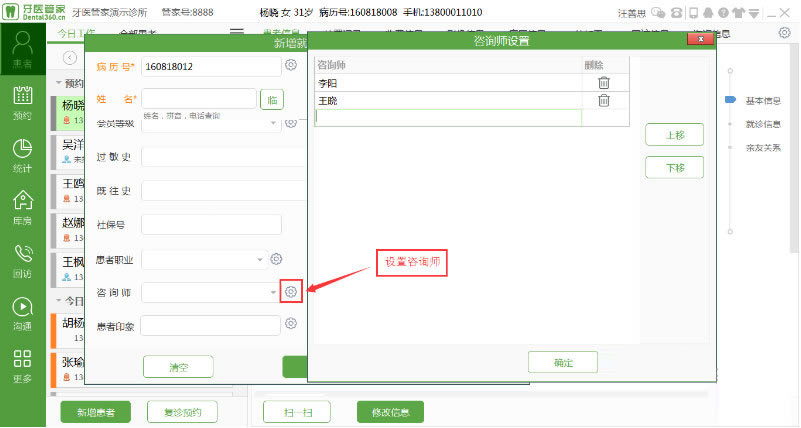Click the QQ penguin icon in the title bar
This screenshot has height=428, width=801.
708,13
